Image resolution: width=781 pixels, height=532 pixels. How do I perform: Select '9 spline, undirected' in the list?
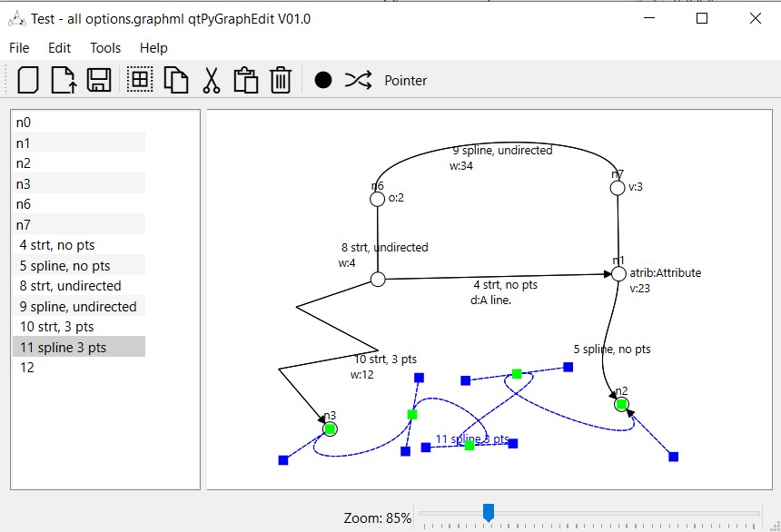click(78, 306)
